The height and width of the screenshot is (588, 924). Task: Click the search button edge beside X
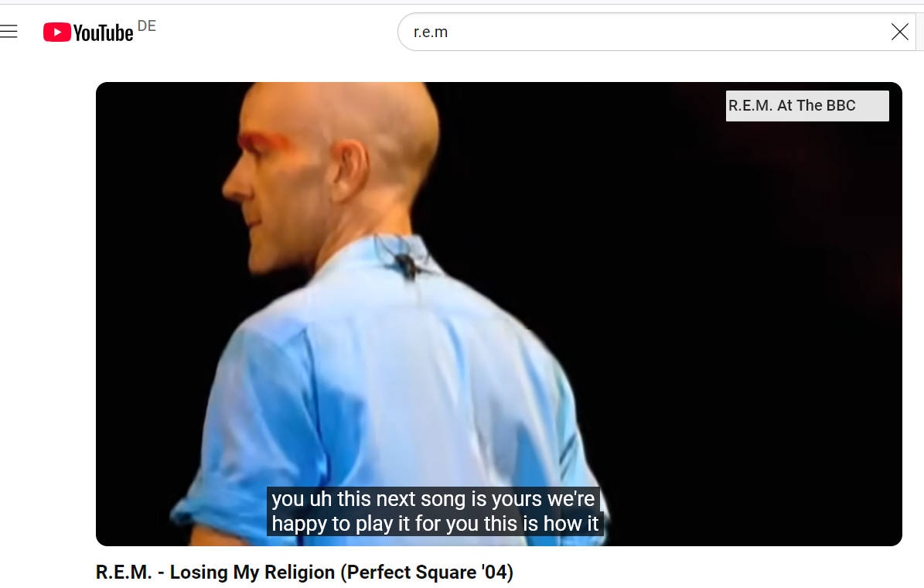920,32
